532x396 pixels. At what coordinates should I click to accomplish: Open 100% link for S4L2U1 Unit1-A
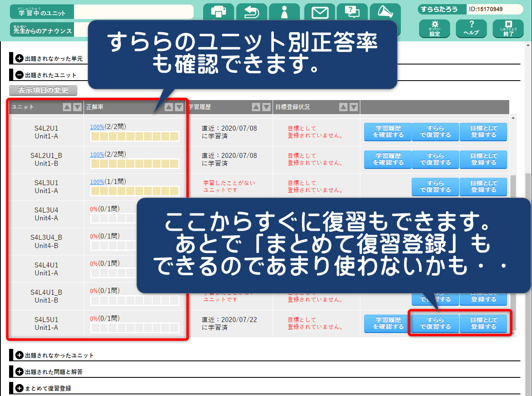[97, 127]
